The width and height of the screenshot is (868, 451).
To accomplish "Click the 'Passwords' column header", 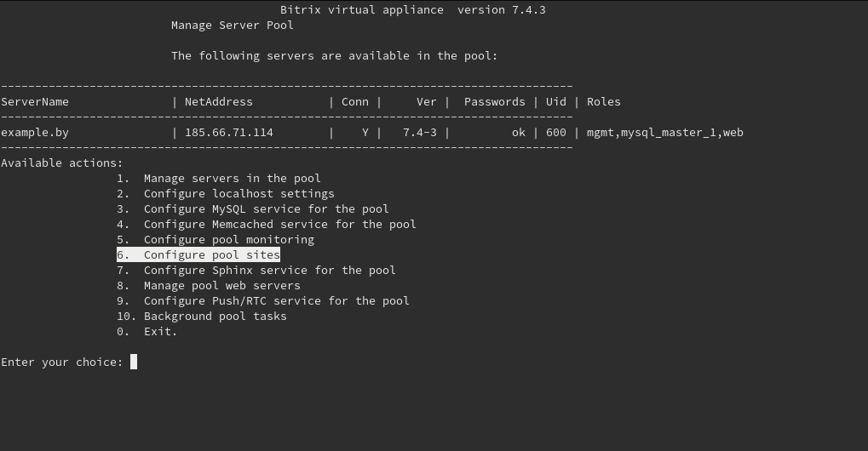I will (494, 102).
